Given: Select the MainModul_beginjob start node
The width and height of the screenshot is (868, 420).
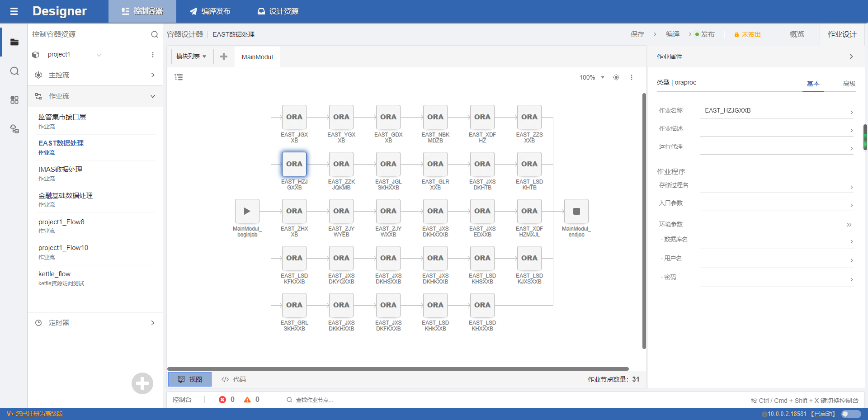Looking at the screenshot, I should pyautogui.click(x=247, y=211).
